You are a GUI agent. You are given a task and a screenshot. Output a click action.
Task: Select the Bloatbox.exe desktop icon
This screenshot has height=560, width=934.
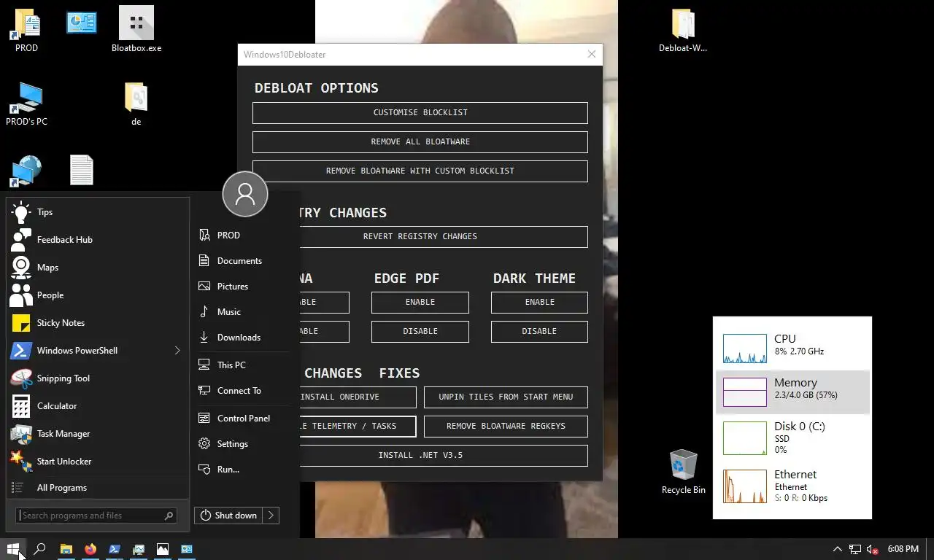tap(136, 29)
